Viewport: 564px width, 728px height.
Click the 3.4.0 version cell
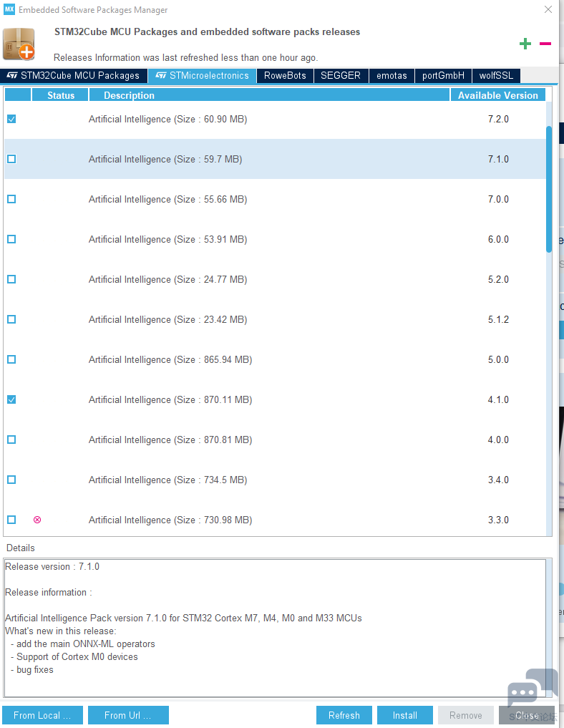click(x=498, y=480)
